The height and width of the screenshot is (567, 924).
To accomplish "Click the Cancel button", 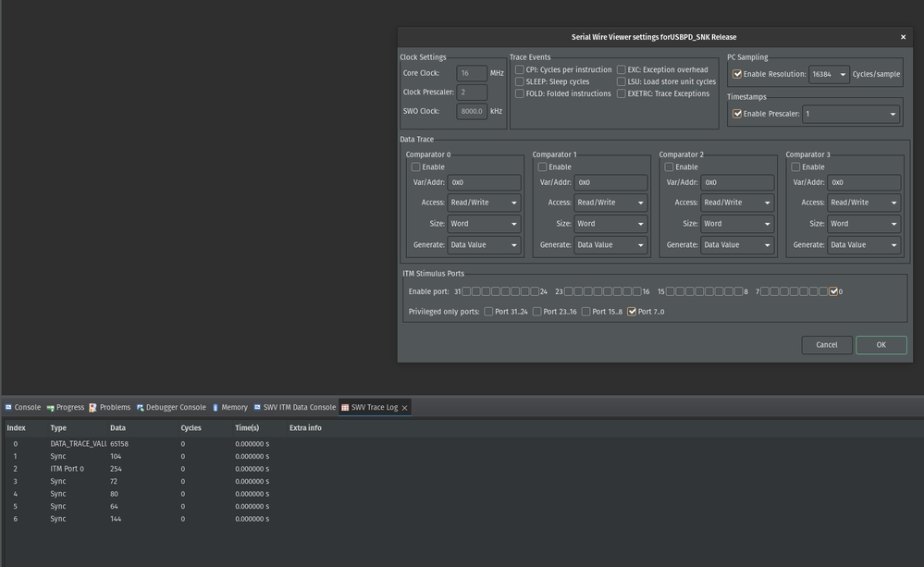I will pyautogui.click(x=826, y=345).
